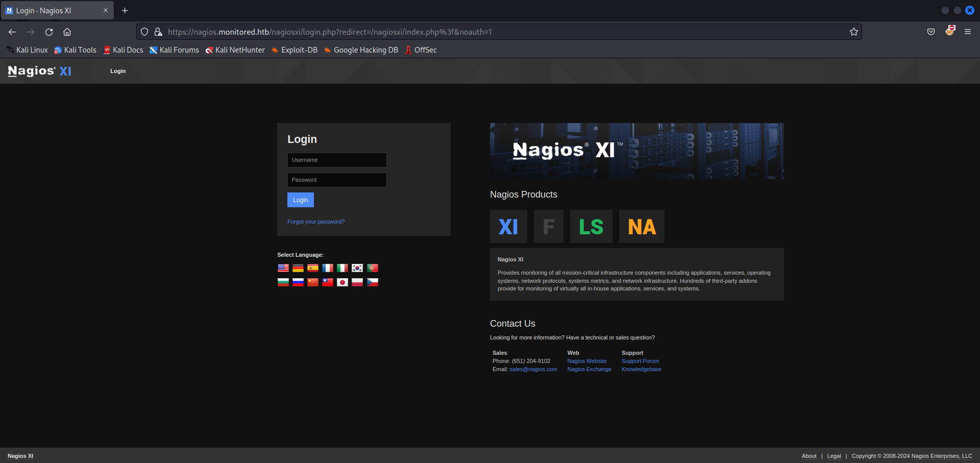Click the About footer link

point(809,456)
